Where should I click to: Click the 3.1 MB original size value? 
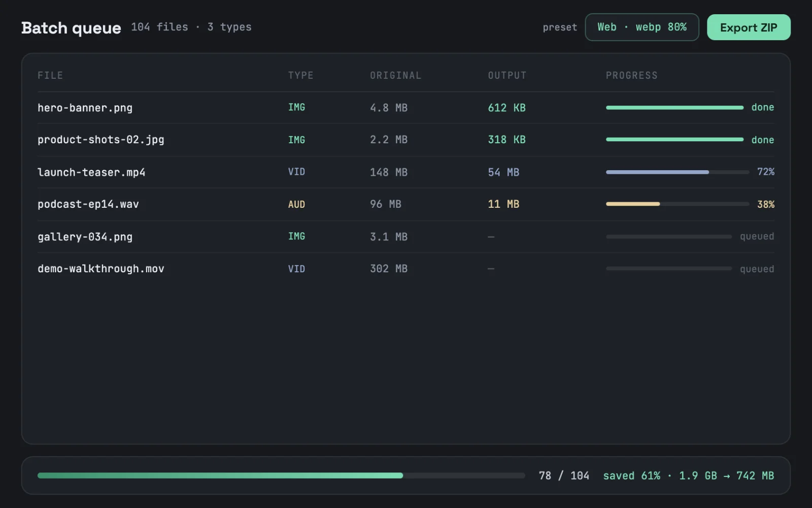click(389, 237)
